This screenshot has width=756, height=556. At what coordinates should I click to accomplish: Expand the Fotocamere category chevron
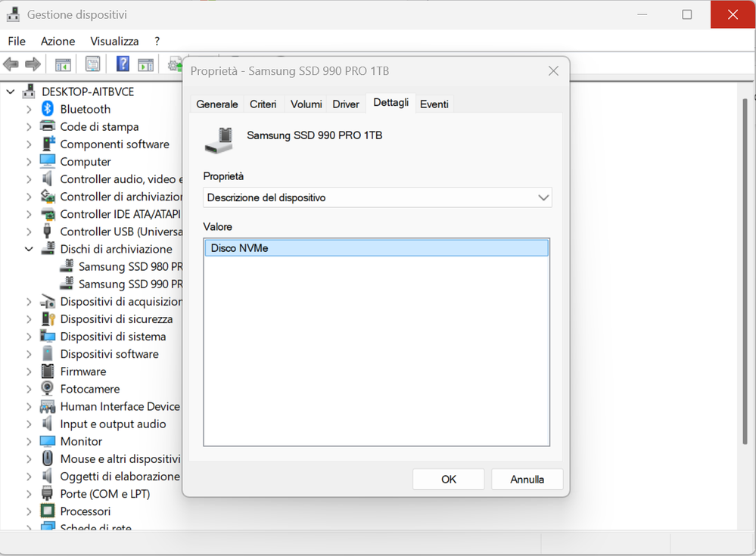tap(29, 389)
